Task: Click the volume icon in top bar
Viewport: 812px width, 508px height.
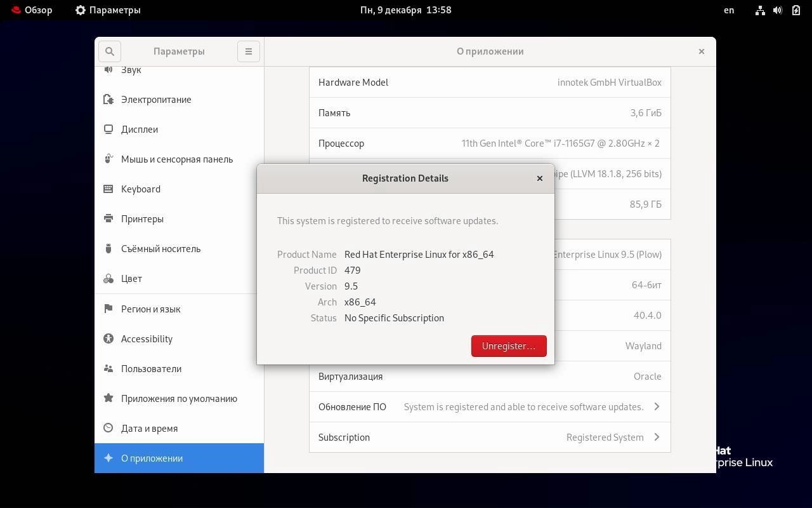Action: pos(778,10)
